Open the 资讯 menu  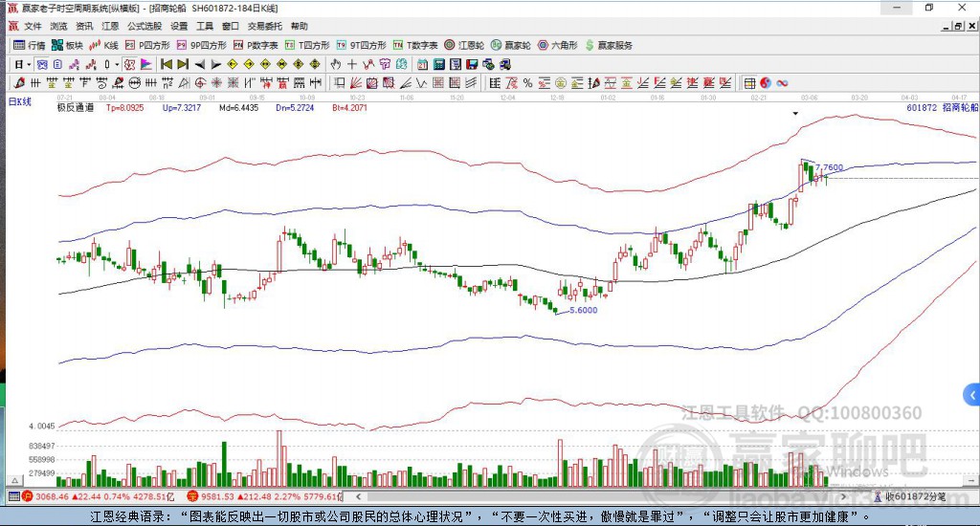click(84, 26)
